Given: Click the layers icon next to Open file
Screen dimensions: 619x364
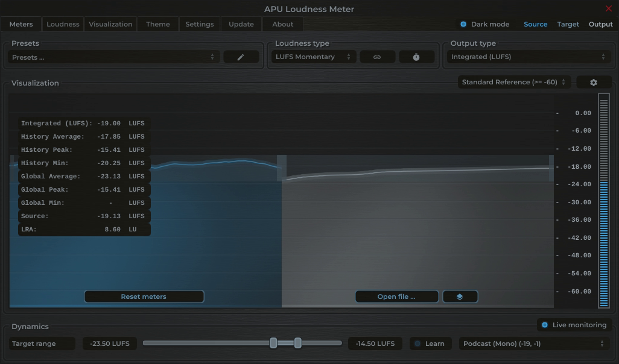Looking at the screenshot, I should click(460, 296).
